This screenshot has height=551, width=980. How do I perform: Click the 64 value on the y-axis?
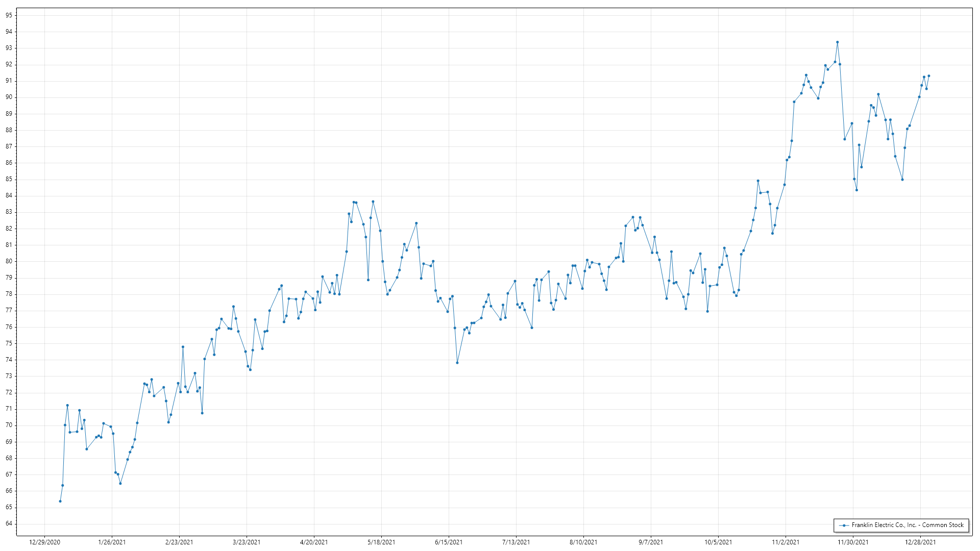pyautogui.click(x=9, y=523)
